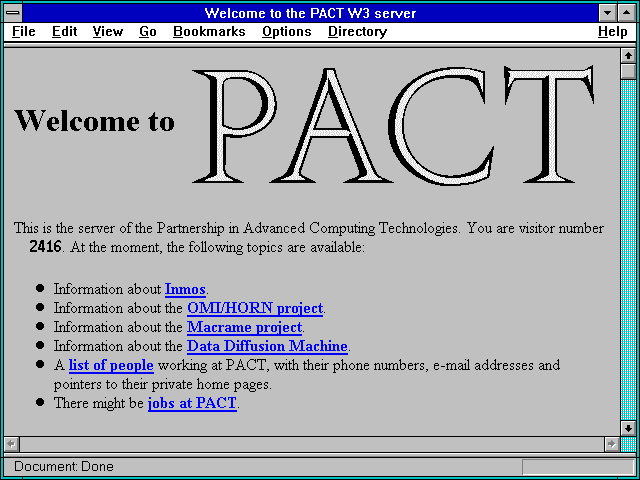Click the vertical scrollbar up arrow

click(x=628, y=56)
